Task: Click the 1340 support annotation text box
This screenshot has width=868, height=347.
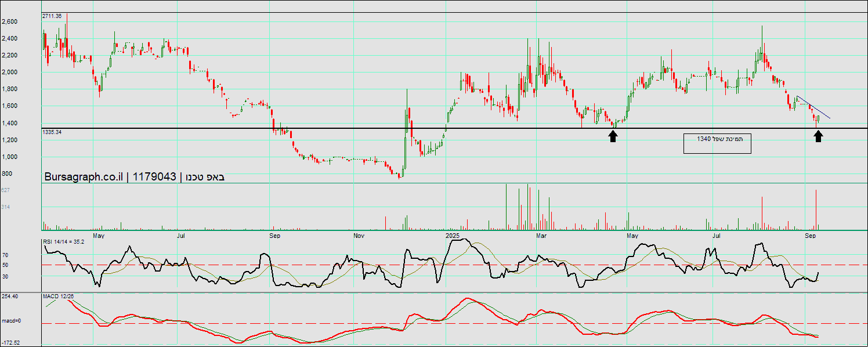Action: click(x=717, y=143)
